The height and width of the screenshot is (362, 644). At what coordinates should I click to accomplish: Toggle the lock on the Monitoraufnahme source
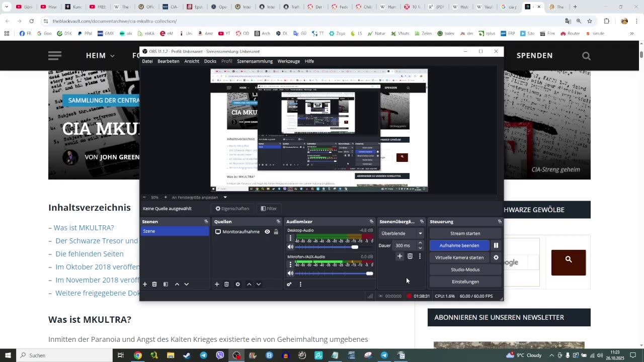click(x=276, y=232)
